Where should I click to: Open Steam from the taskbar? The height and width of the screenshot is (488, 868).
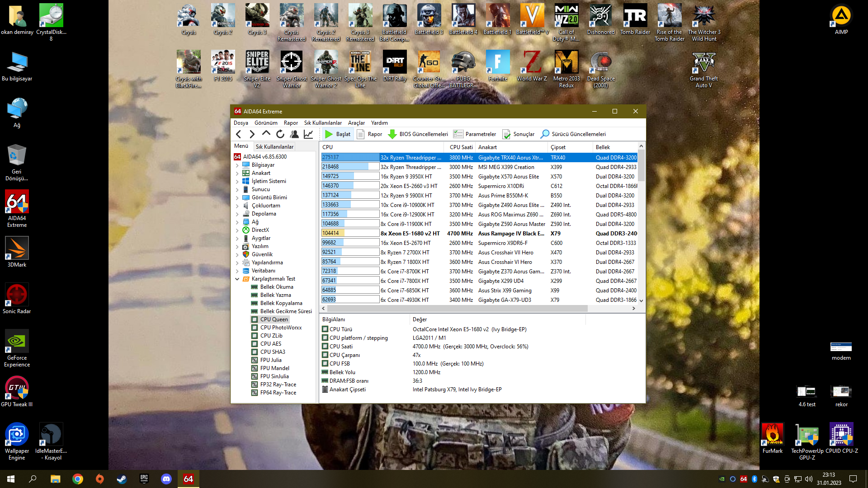[x=122, y=479]
